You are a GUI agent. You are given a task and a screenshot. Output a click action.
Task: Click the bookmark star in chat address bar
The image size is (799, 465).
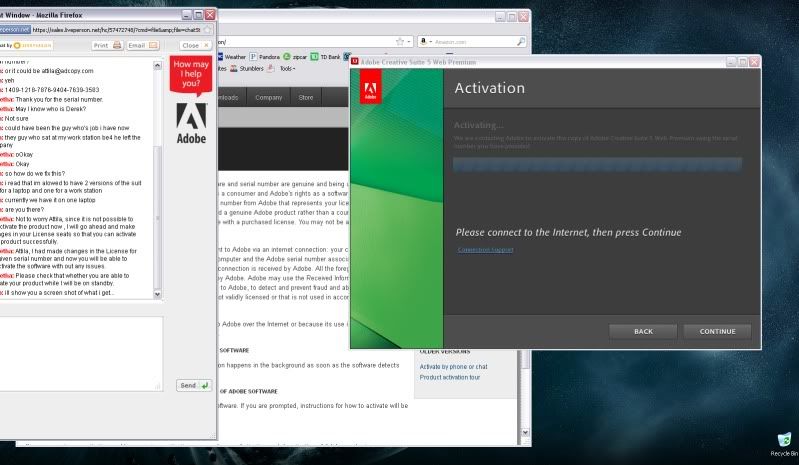click(207, 30)
